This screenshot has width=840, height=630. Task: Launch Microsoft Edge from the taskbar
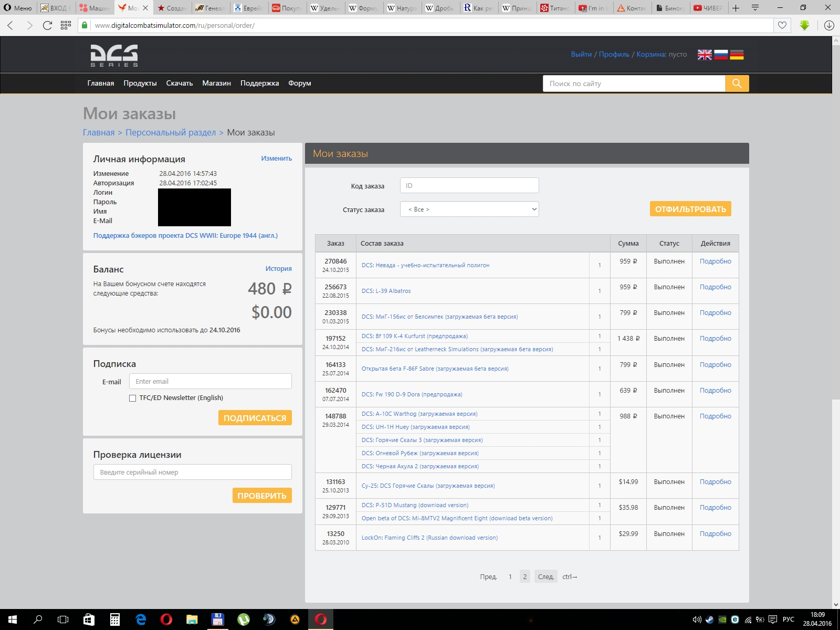141,619
